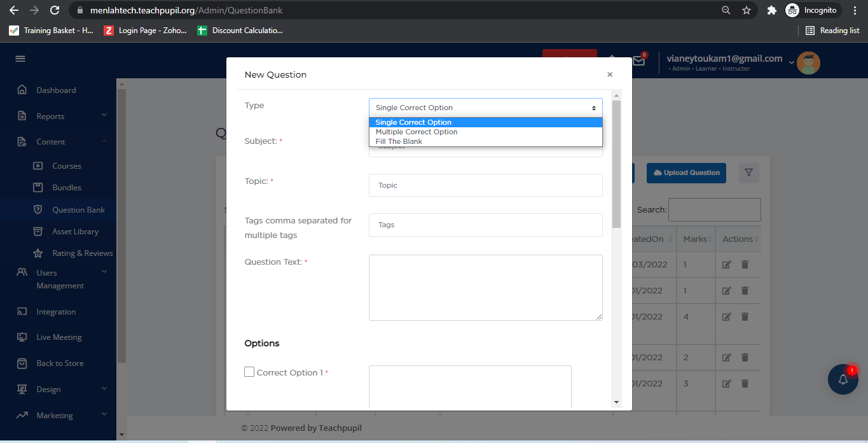Click the hamburger menu icon
Viewport: 868px width, 443px height.
[20, 59]
